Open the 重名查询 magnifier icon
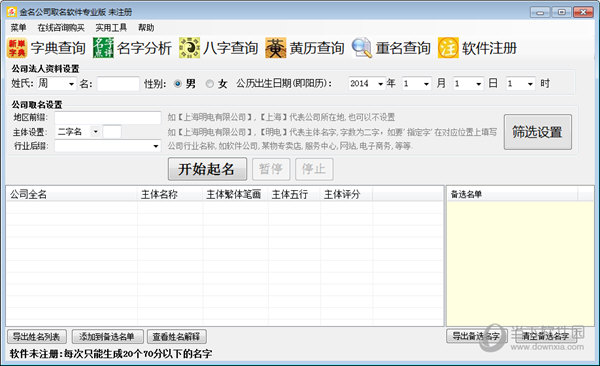600x366 pixels. point(362,48)
